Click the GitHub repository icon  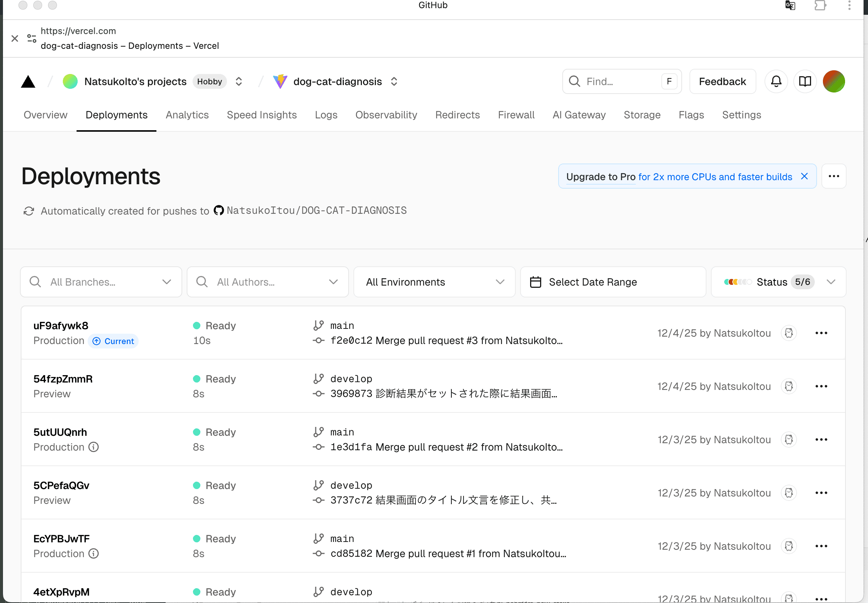(x=218, y=210)
